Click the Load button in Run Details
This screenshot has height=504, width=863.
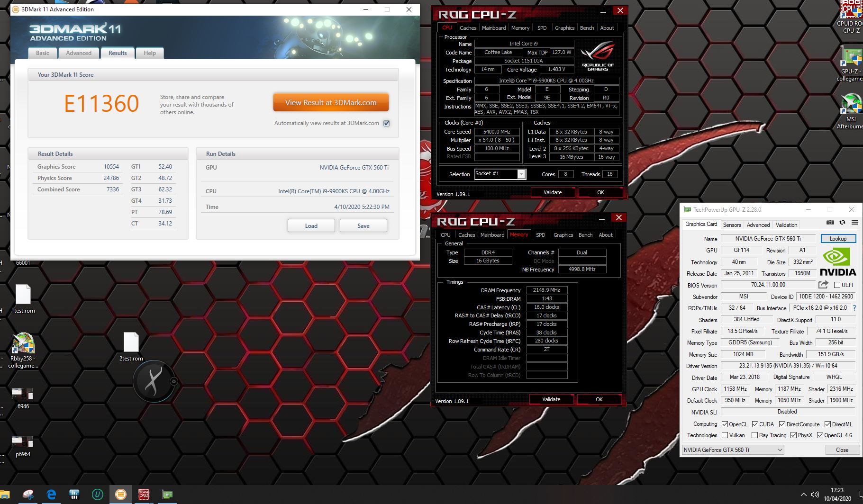point(311,225)
